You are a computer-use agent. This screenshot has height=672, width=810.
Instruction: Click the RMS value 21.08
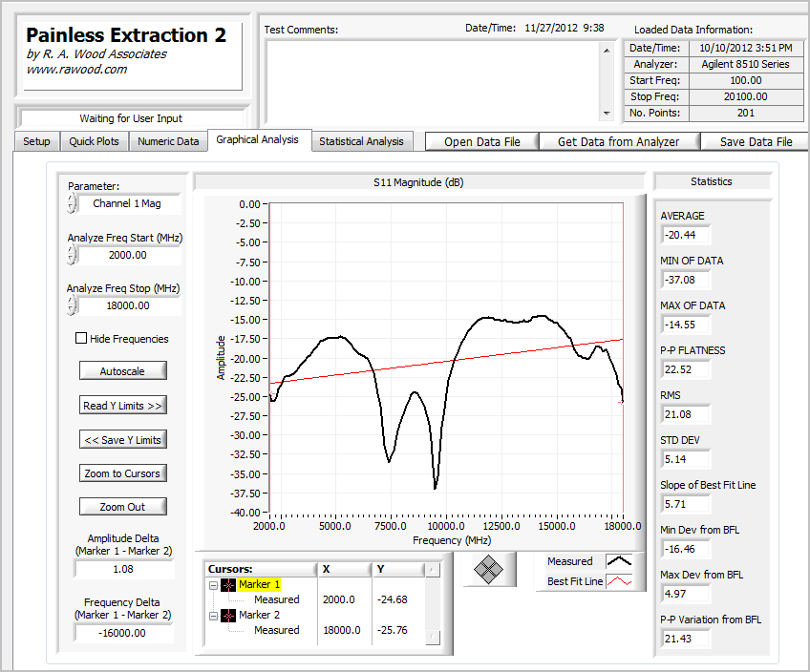(x=686, y=414)
